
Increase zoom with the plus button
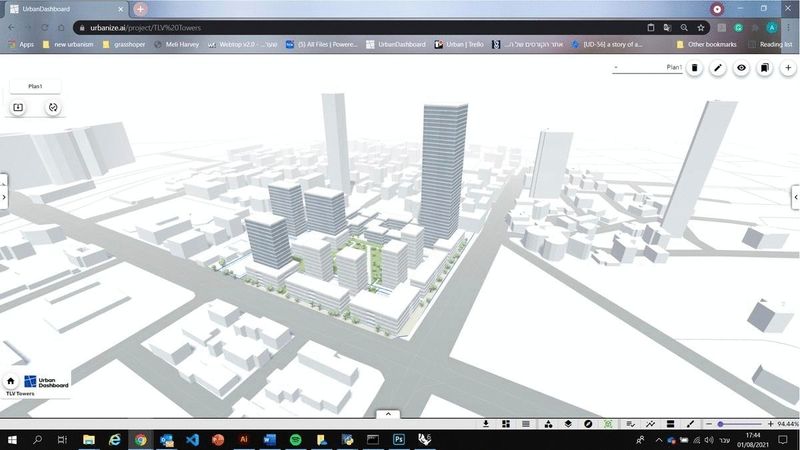tap(770, 424)
